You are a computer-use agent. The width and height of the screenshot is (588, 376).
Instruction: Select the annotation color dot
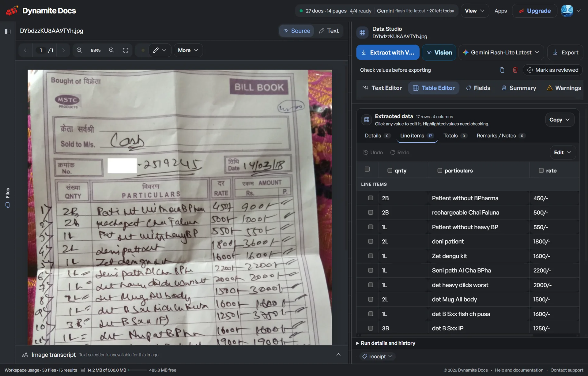pyautogui.click(x=143, y=50)
